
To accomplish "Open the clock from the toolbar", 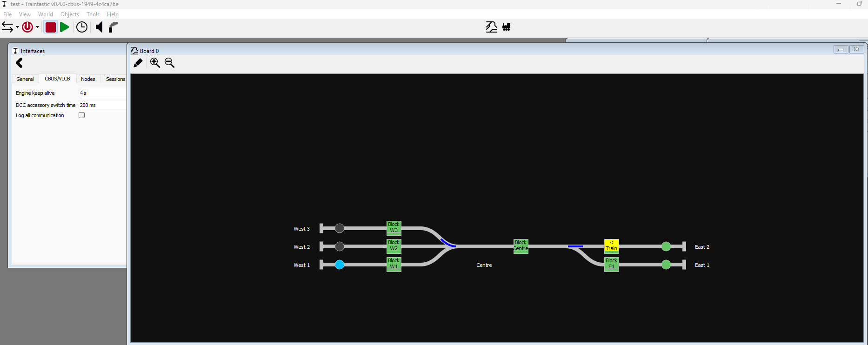I will tap(82, 27).
